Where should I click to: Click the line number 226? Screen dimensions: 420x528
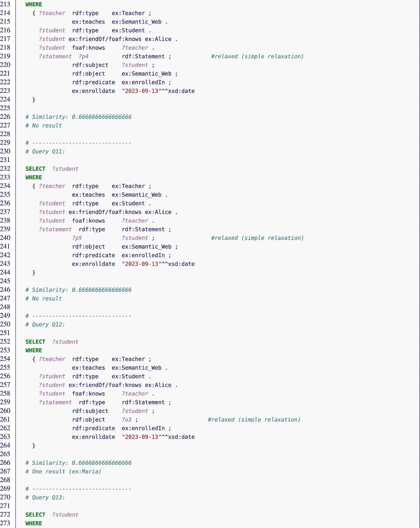pos(5,116)
